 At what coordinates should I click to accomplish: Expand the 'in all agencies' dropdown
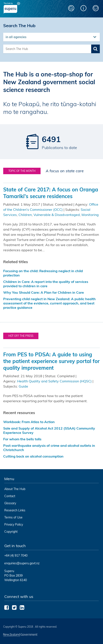(x=51, y=37)
